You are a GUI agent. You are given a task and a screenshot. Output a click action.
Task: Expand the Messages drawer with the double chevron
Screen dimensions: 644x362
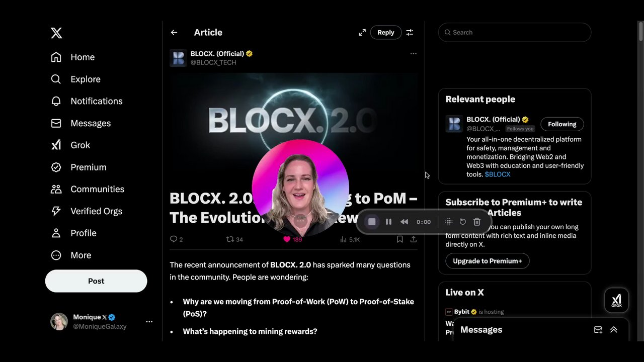coord(614,330)
